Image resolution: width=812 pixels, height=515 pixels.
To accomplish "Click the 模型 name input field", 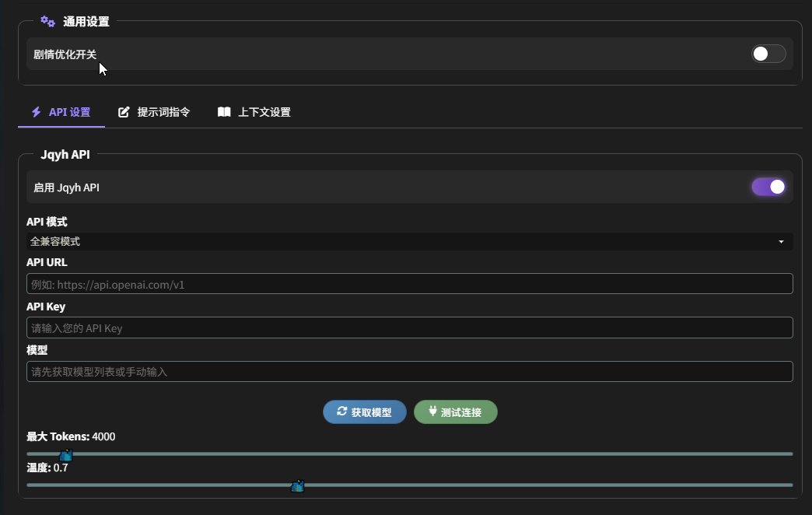I will 409,372.
